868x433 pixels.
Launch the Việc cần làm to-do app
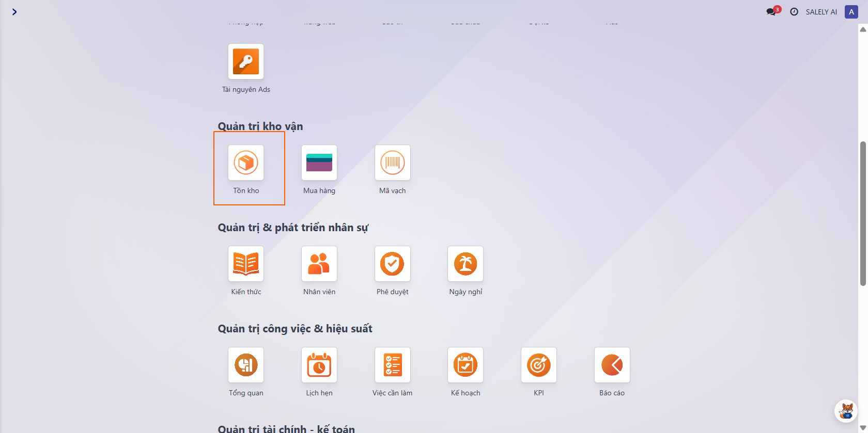(x=393, y=365)
